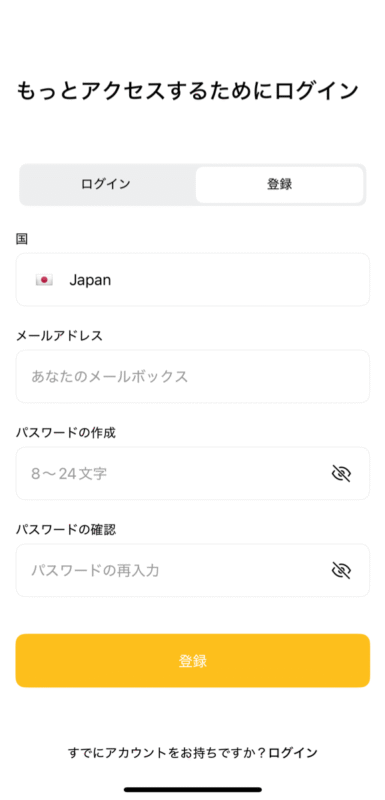This screenshot has width=385, height=800.
Task: Click the パスワードの確認 label
Action: click(66, 530)
